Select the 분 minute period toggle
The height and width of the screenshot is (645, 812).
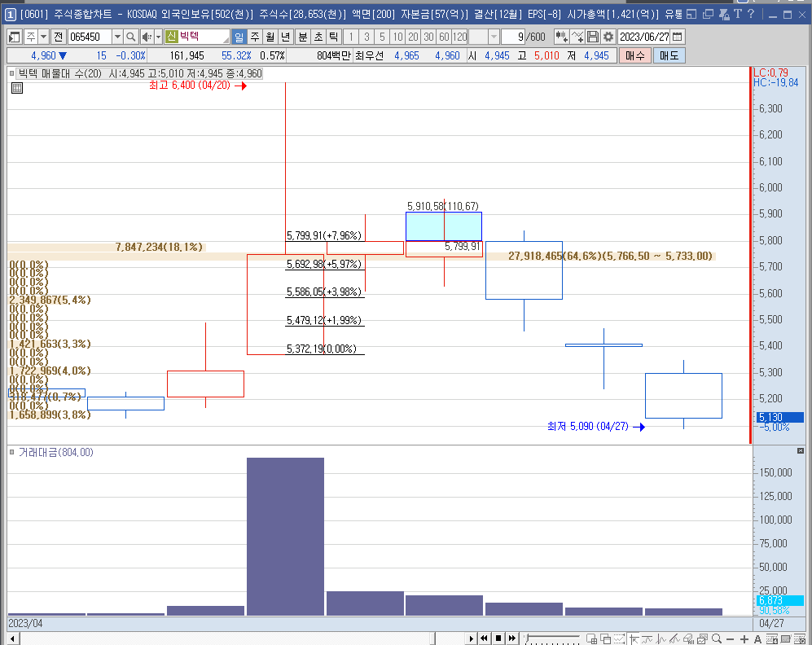tap(302, 37)
